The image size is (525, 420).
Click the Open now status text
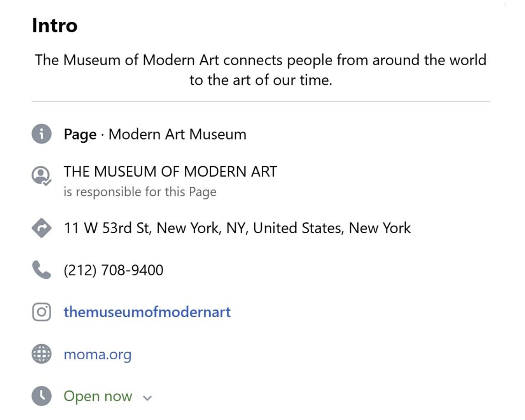pyautogui.click(x=98, y=396)
